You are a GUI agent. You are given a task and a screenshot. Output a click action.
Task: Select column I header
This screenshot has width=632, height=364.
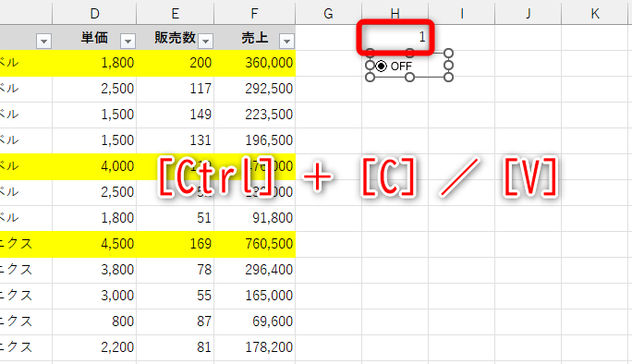pos(461,13)
